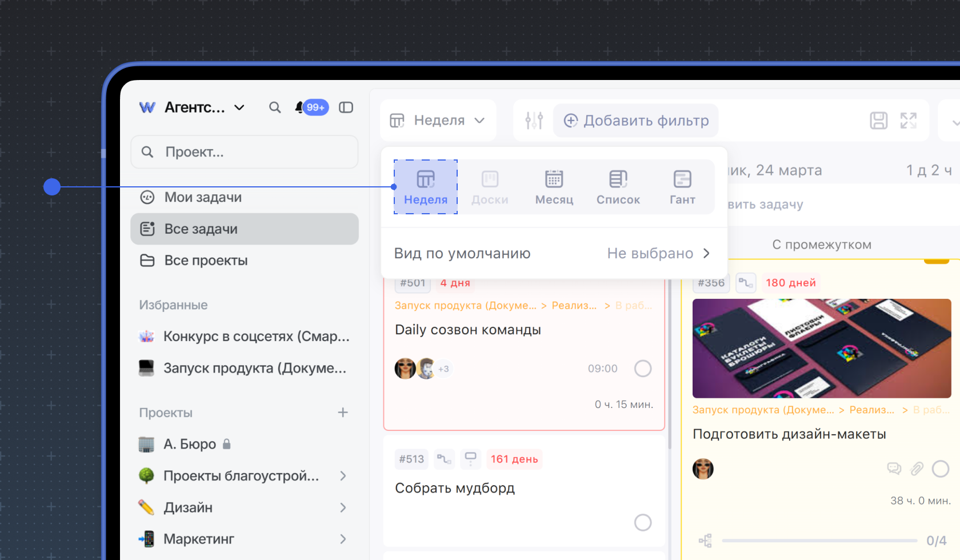Enter fullscreen with the expand arrows icon

[908, 121]
